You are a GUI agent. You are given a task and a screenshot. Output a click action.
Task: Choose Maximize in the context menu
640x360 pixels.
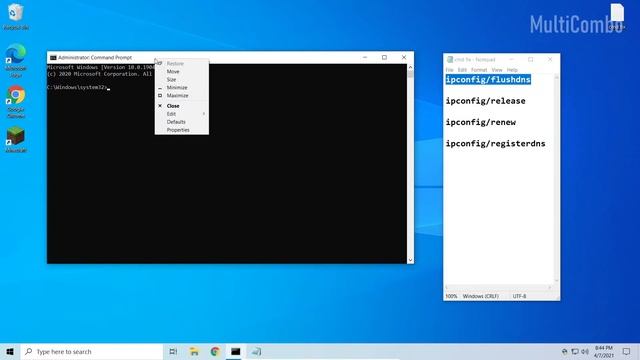pos(182,96)
